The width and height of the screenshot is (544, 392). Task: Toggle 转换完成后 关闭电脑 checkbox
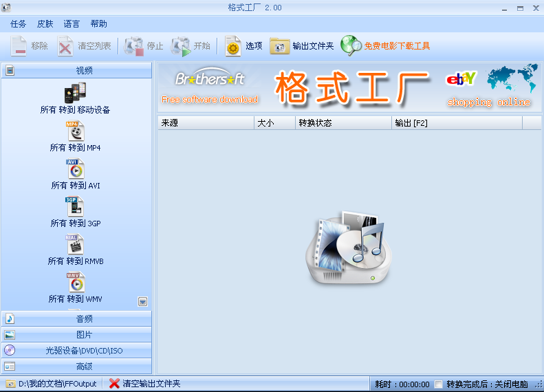point(439,384)
